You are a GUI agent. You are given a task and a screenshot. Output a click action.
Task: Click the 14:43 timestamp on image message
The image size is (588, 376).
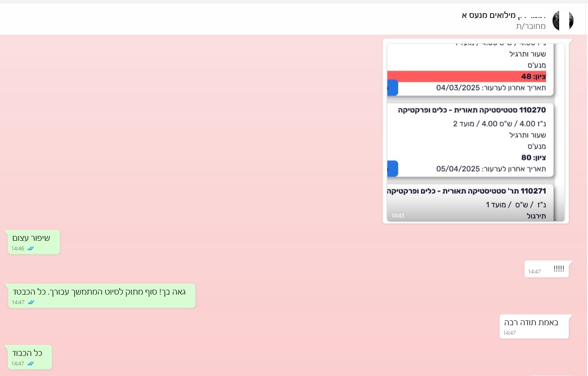[397, 216]
